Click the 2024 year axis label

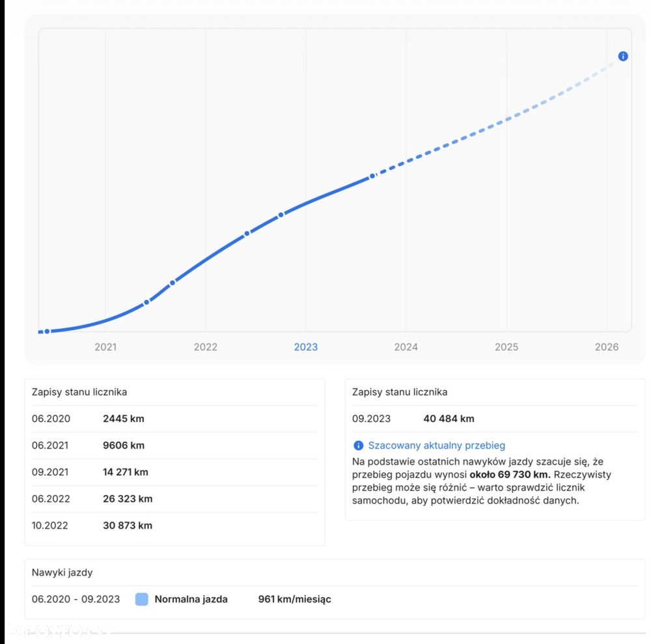tap(406, 347)
